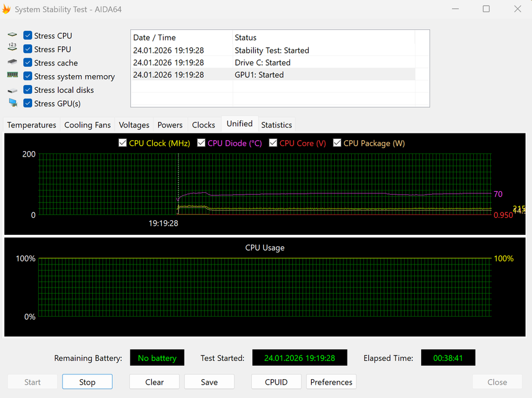The image size is (532, 398).
Task: Open the Cooling Fans tab
Action: 87,125
